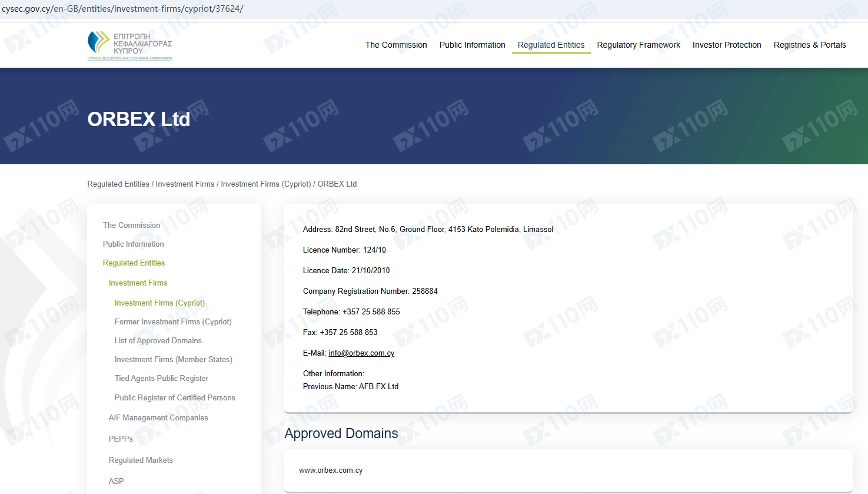The height and width of the screenshot is (494, 868).
Task: Click the Approved Domains heading
Action: [341, 433]
